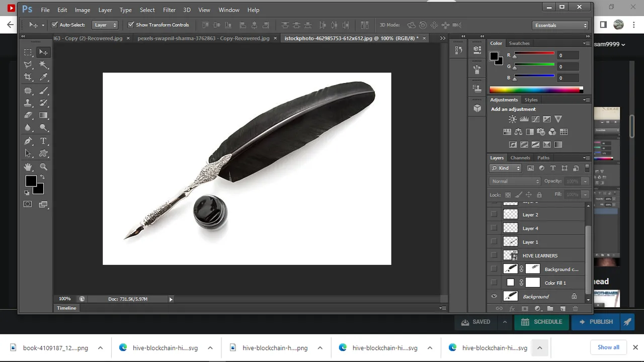Toggle Show Transform Controls checkbox
Viewport: 644px width, 362px height.
pyautogui.click(x=131, y=25)
